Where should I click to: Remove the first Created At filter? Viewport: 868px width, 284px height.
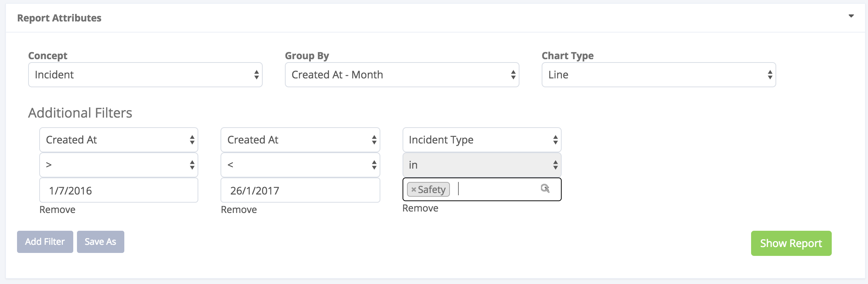57,210
